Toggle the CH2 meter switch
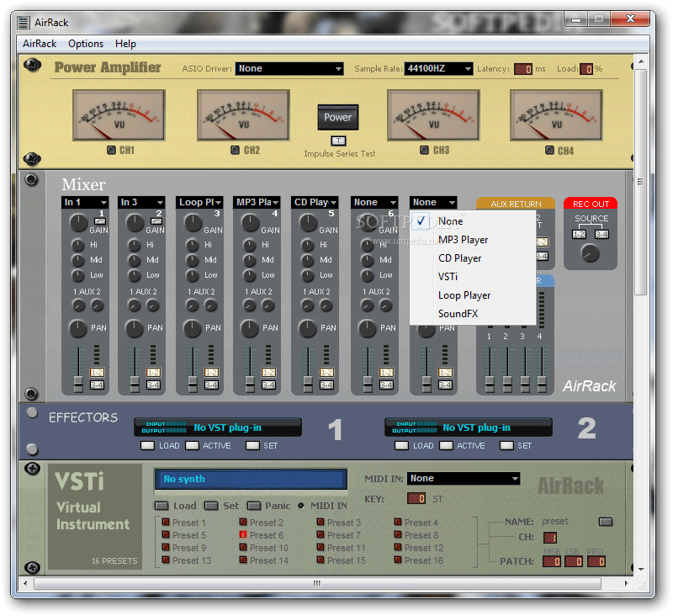Viewport: 673px width, 616px height. click(235, 150)
